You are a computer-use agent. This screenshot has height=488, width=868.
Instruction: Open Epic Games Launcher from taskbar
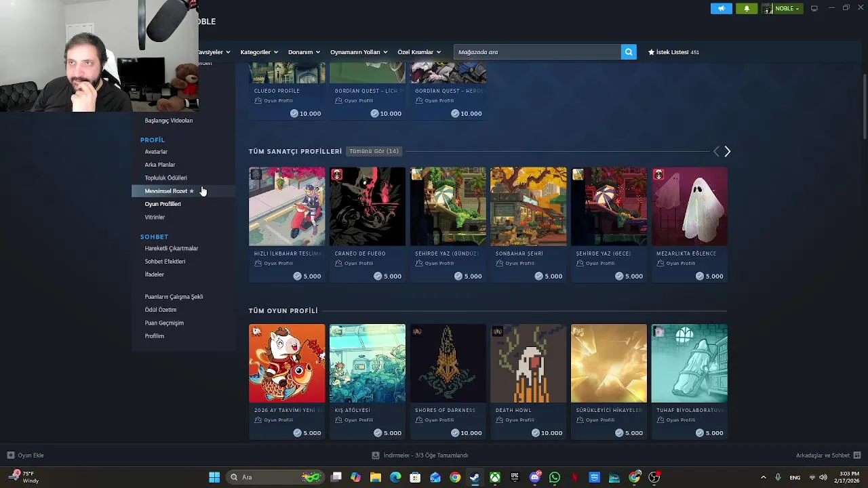tap(515, 477)
